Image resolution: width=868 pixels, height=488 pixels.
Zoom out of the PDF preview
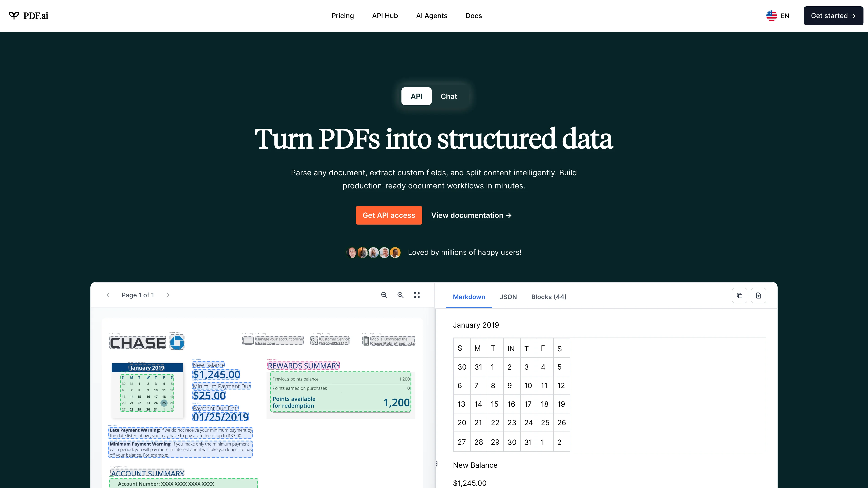pyautogui.click(x=384, y=295)
